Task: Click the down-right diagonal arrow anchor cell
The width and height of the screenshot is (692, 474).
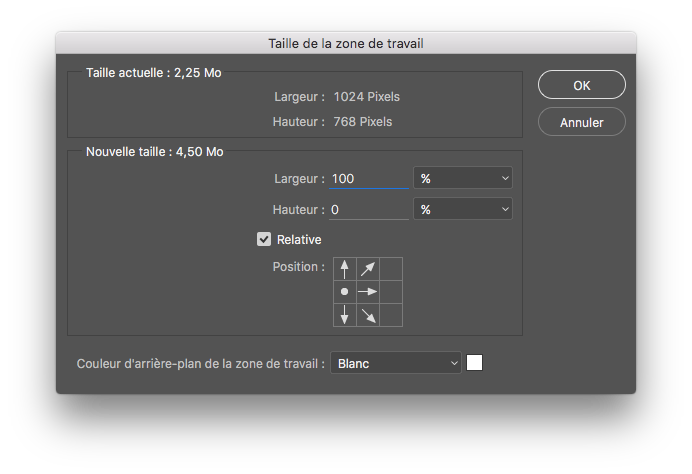Action: click(x=367, y=315)
